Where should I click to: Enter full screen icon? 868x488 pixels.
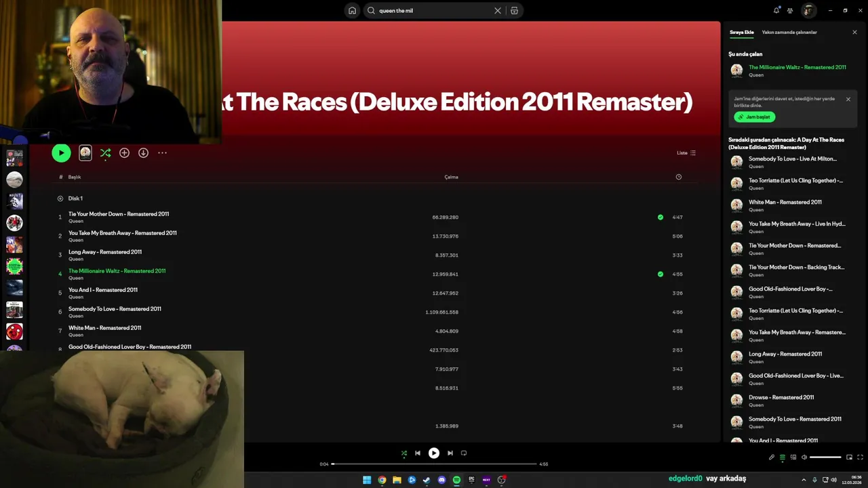click(860, 457)
